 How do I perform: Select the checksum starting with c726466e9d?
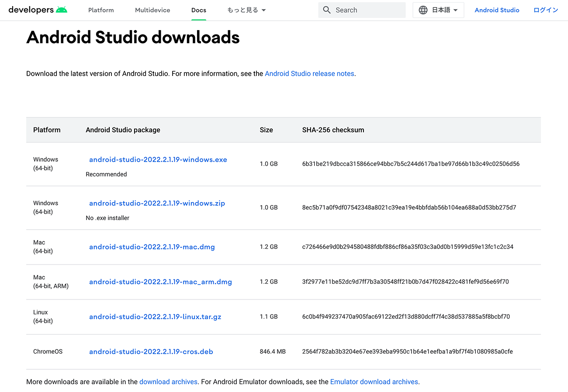[x=408, y=247]
